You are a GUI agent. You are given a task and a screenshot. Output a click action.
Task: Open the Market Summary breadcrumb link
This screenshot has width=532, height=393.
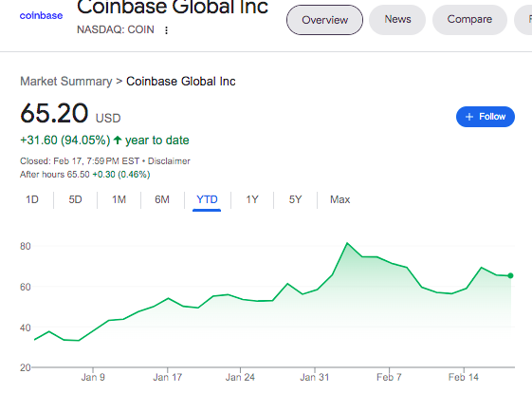(x=66, y=82)
